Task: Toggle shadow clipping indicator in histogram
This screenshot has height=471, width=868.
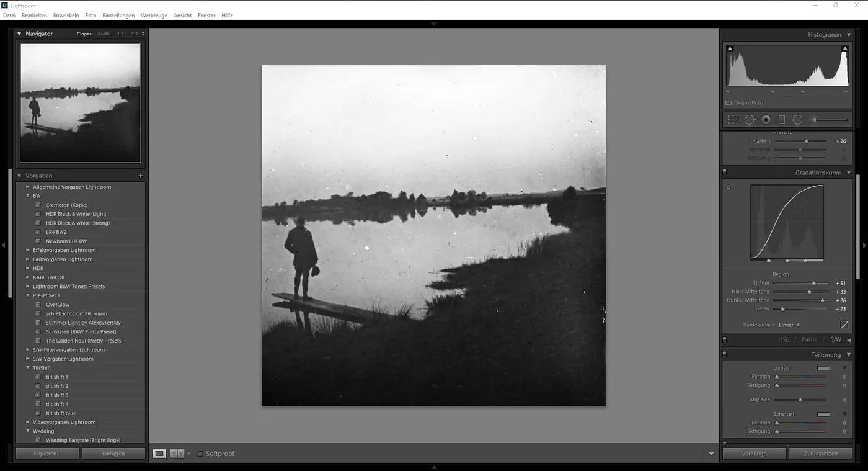Action: 730,48
